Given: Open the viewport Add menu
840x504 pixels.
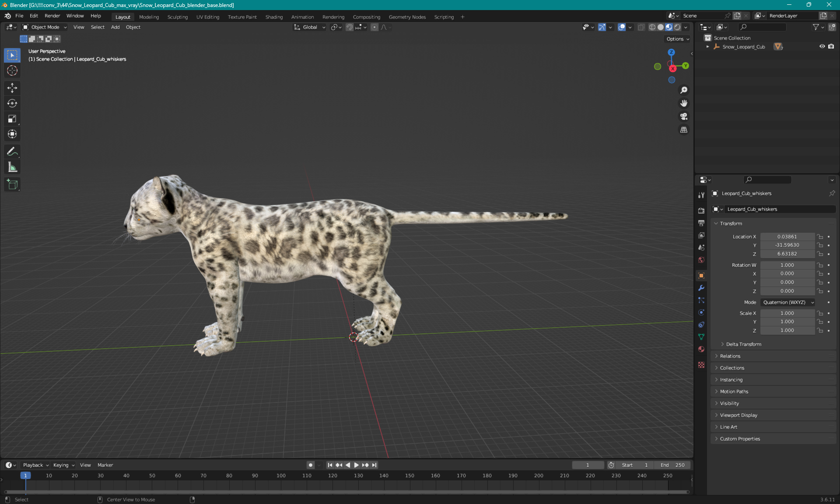Looking at the screenshot, I should coord(115,27).
